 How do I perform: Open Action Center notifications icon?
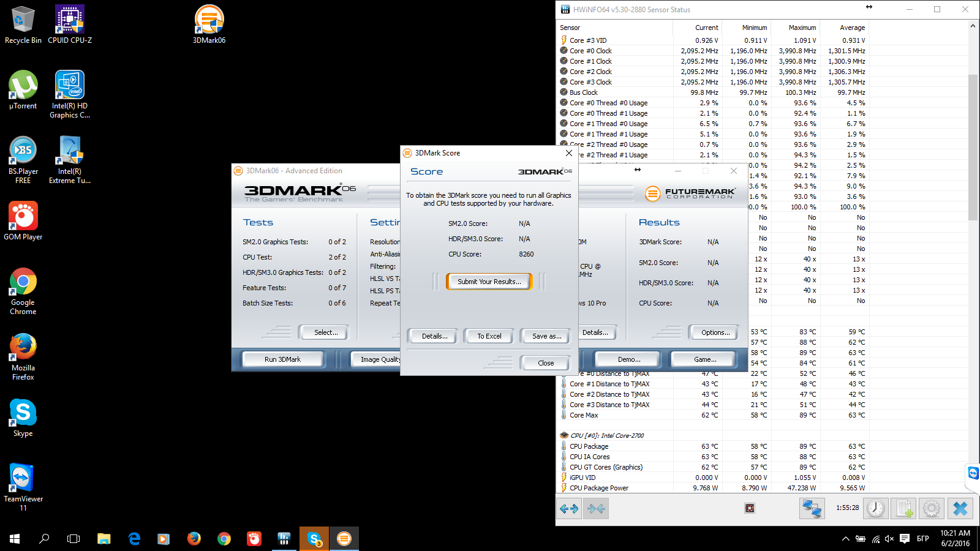pyautogui.click(x=905, y=539)
